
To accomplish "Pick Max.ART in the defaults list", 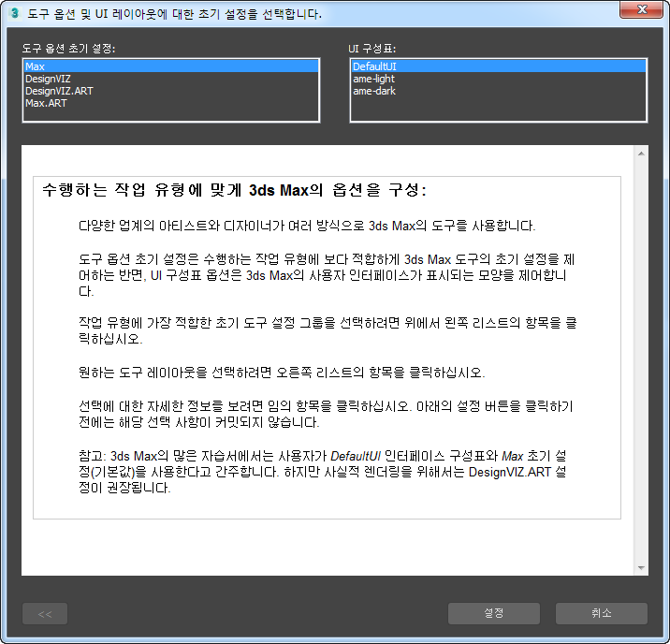I will pyautogui.click(x=171, y=103).
